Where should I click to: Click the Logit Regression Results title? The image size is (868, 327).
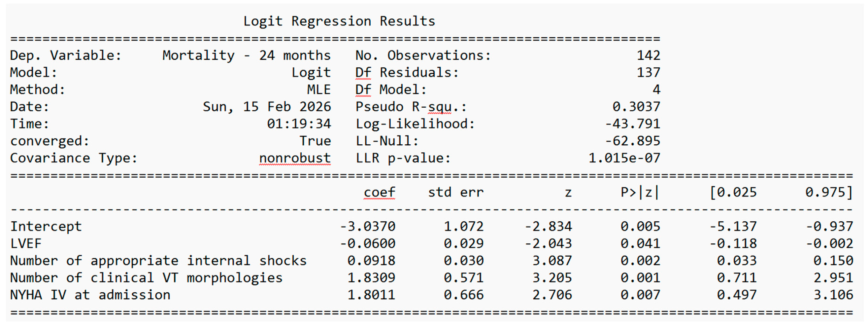(x=339, y=21)
